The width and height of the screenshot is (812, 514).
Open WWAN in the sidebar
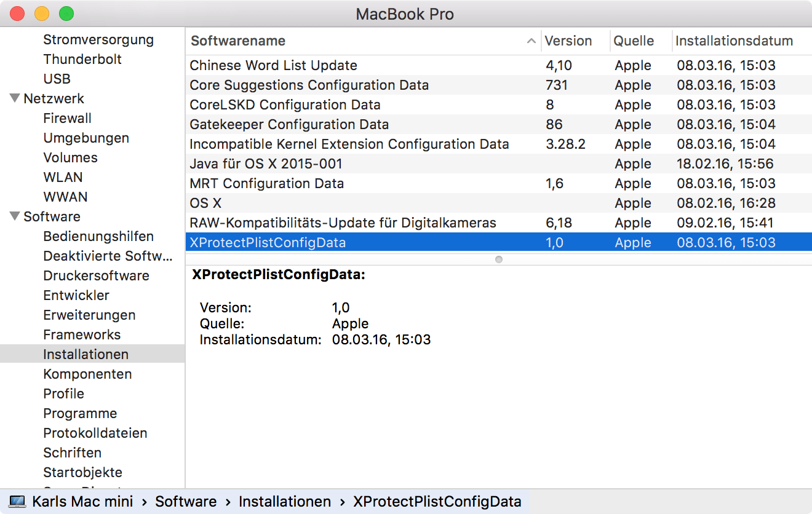pyautogui.click(x=65, y=197)
